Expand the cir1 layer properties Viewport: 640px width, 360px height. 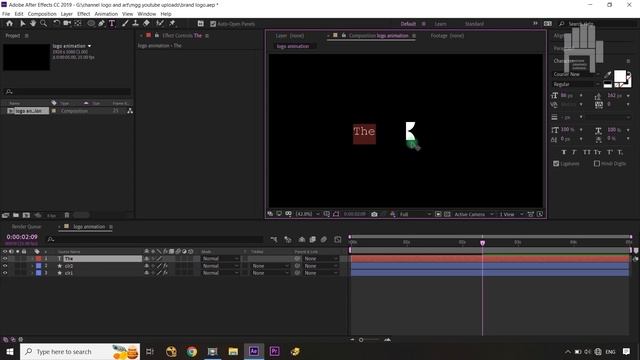click(x=33, y=273)
